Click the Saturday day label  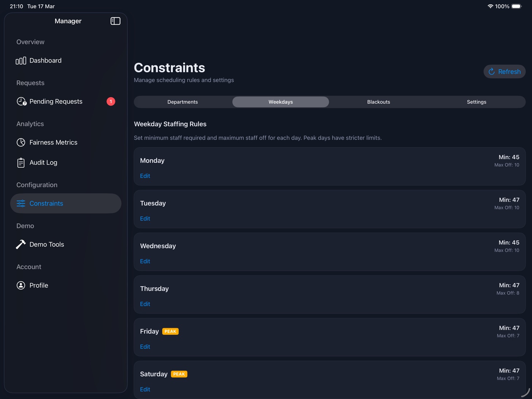coord(154,374)
